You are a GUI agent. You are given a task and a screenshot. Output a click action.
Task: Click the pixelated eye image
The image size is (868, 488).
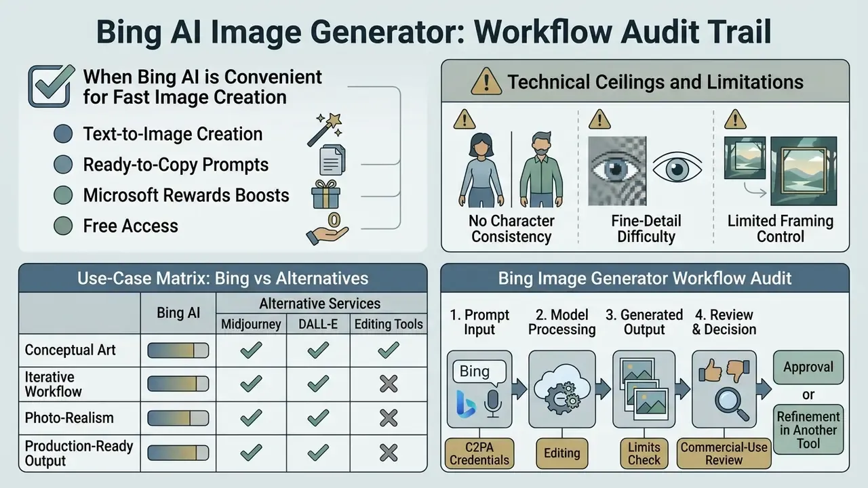tap(616, 169)
